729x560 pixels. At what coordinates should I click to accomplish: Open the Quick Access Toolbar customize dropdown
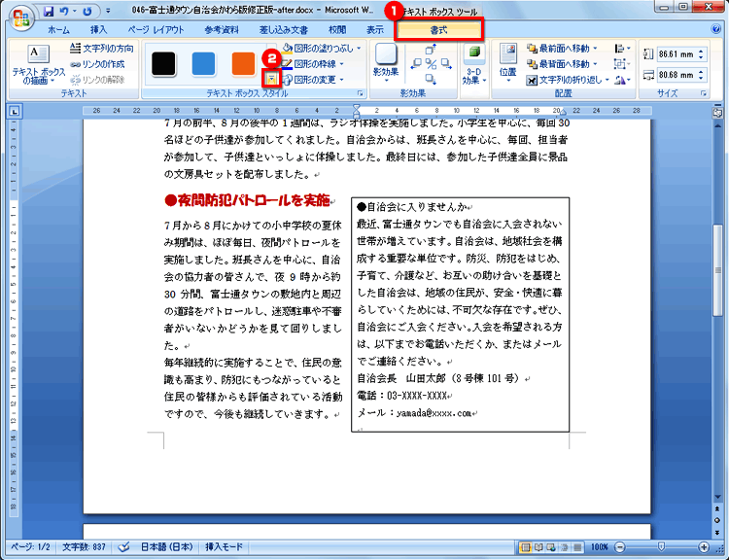(108, 11)
